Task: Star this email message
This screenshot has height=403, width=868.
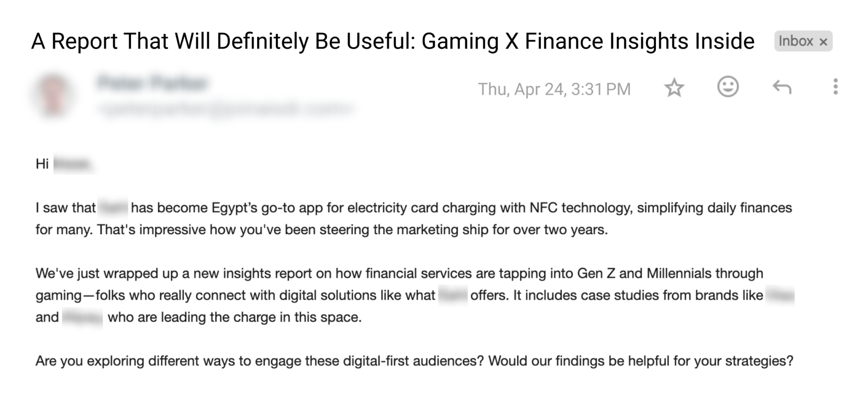Action: (674, 87)
